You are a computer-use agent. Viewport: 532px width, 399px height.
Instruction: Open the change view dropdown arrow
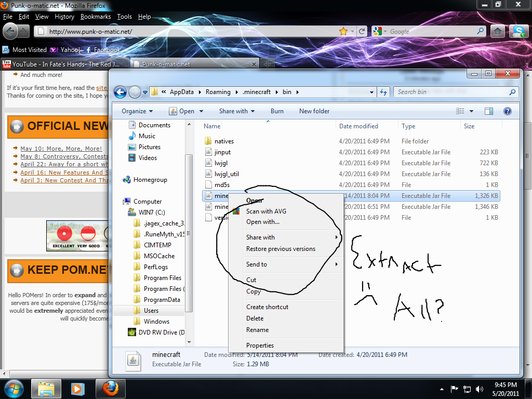(x=472, y=111)
